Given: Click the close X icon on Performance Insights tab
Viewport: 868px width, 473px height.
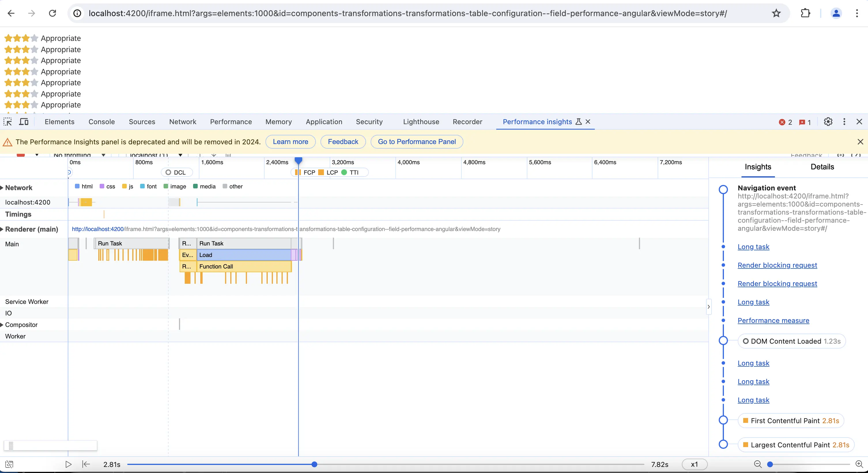Looking at the screenshot, I should point(588,121).
